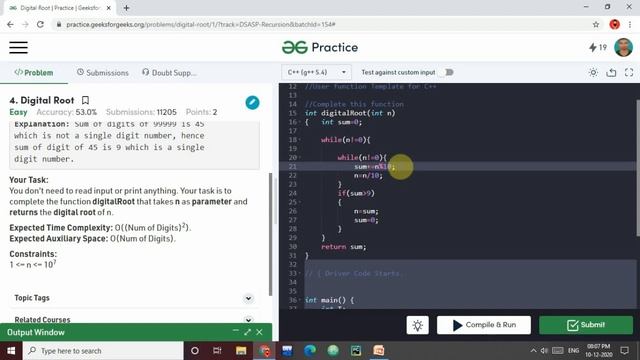Switch to the Submissions tab
640x360 pixels.
[x=102, y=73]
